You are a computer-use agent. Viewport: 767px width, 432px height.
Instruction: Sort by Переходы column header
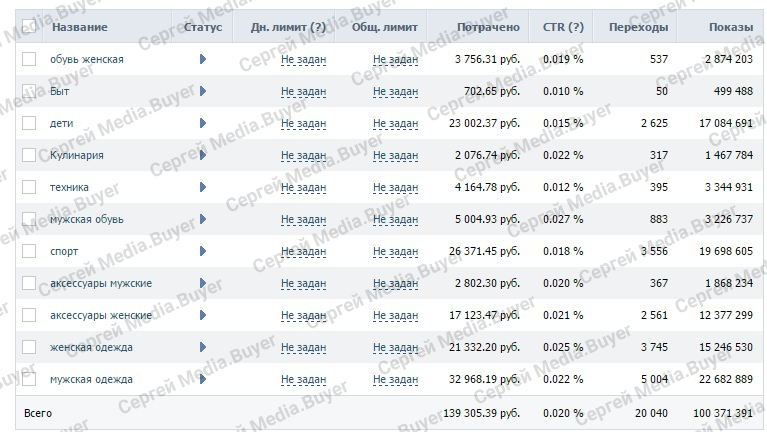click(x=638, y=27)
